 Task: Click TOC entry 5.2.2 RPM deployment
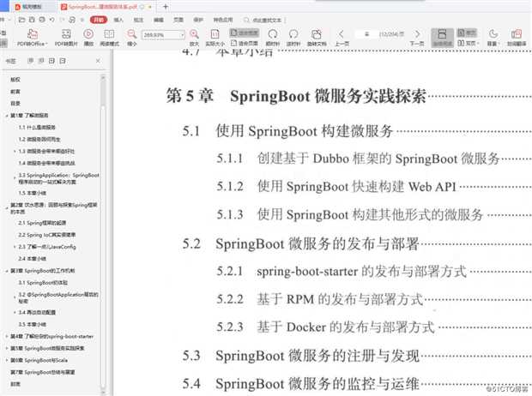[x=320, y=299]
